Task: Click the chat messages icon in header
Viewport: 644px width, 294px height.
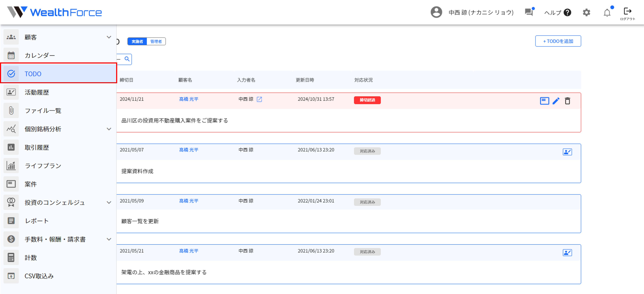Action: pyautogui.click(x=529, y=12)
